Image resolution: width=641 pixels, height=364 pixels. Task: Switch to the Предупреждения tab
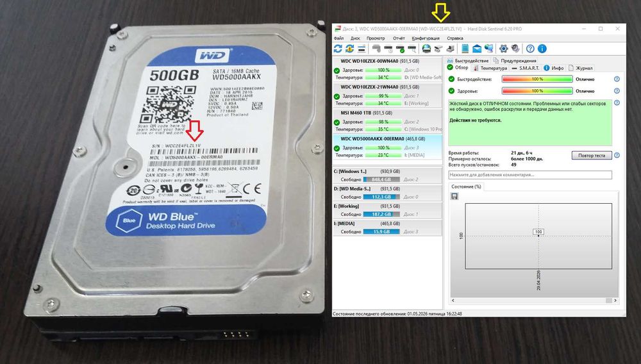(x=515, y=60)
